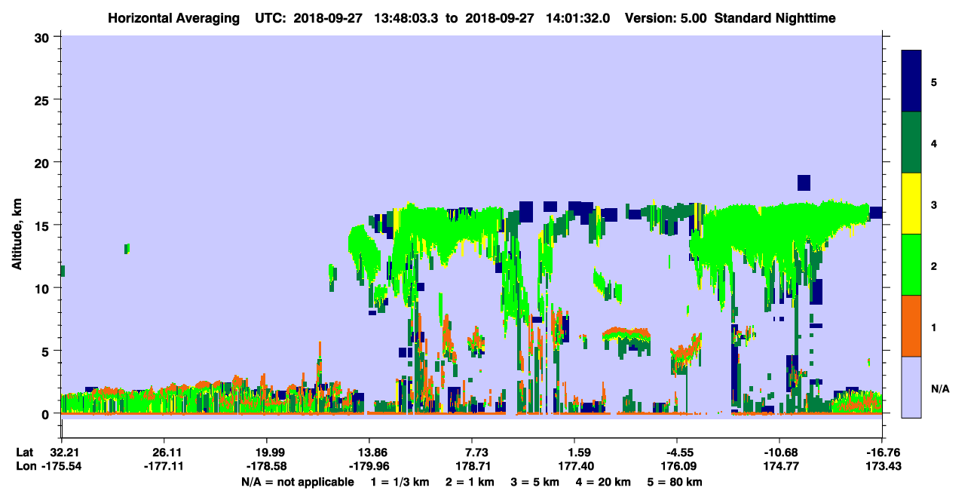The image size is (980, 503).
Task: Click 'N/A = not applicable' in the legend
Action: pos(297,482)
